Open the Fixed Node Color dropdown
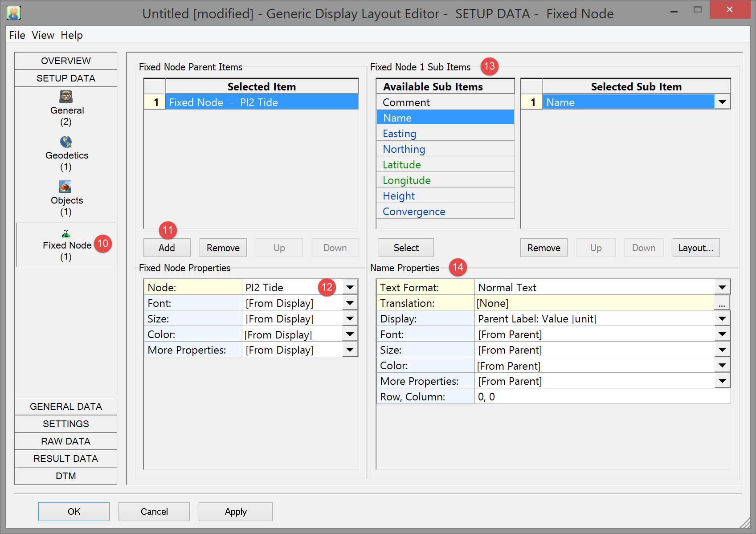 click(350, 334)
